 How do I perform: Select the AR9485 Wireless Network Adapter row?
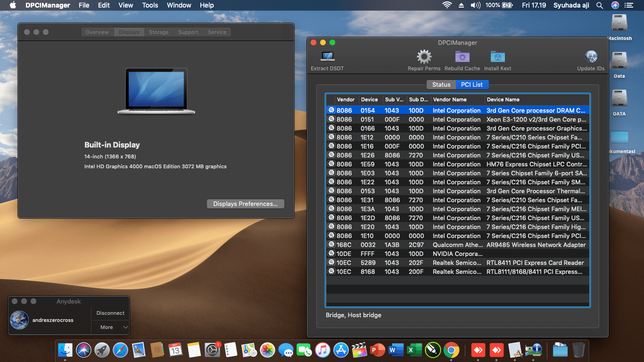pos(536,245)
